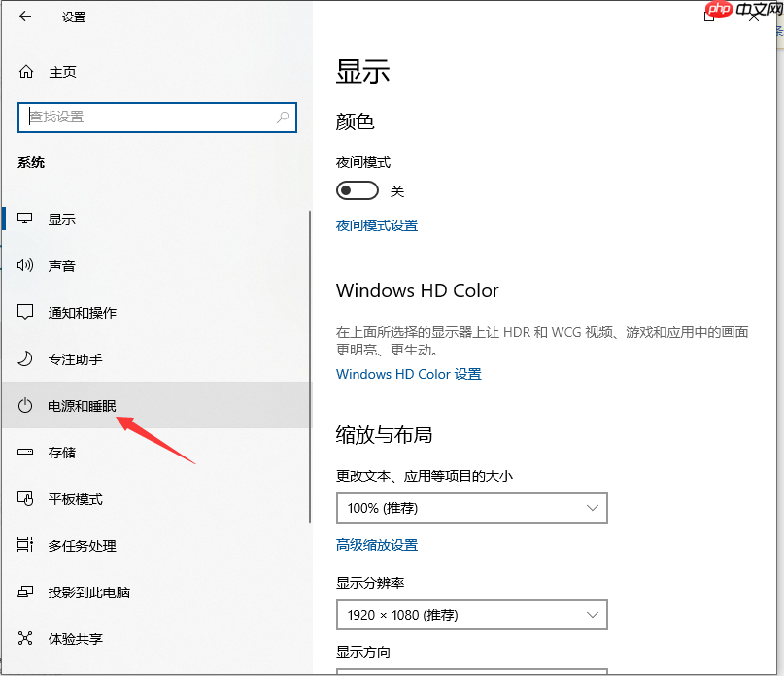
Task: Open the 1920 × 1080 resolution dropdown
Action: tap(471, 615)
